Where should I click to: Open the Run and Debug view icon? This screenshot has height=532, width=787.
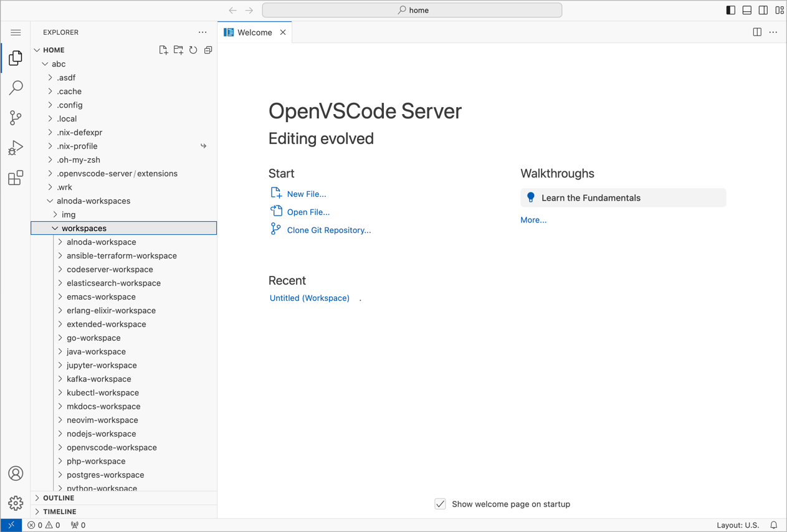(16, 148)
